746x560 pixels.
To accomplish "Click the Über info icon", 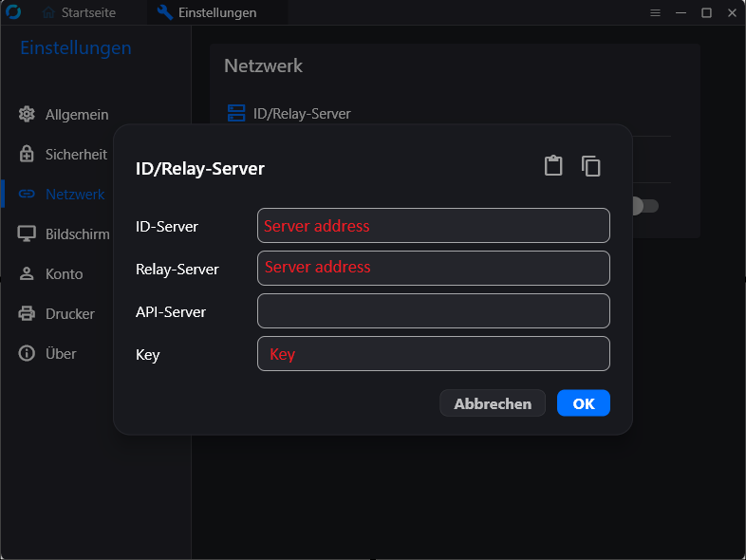I will 27,353.
